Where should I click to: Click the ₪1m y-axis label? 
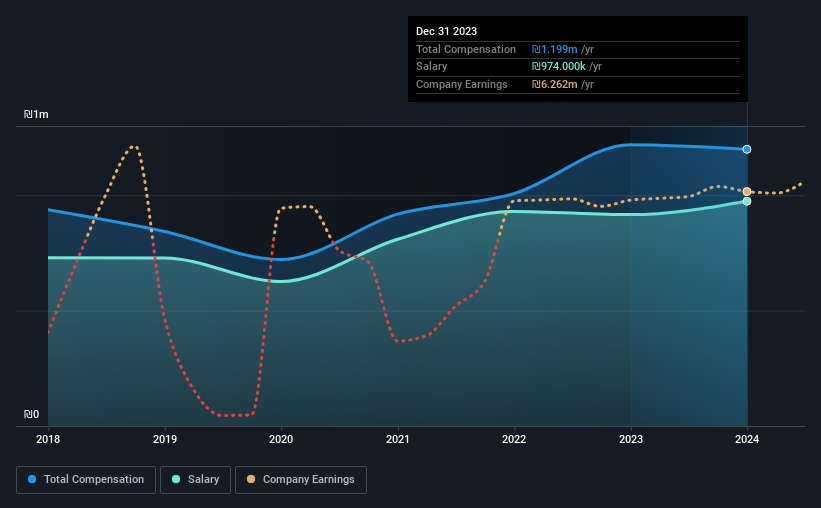tap(36, 114)
